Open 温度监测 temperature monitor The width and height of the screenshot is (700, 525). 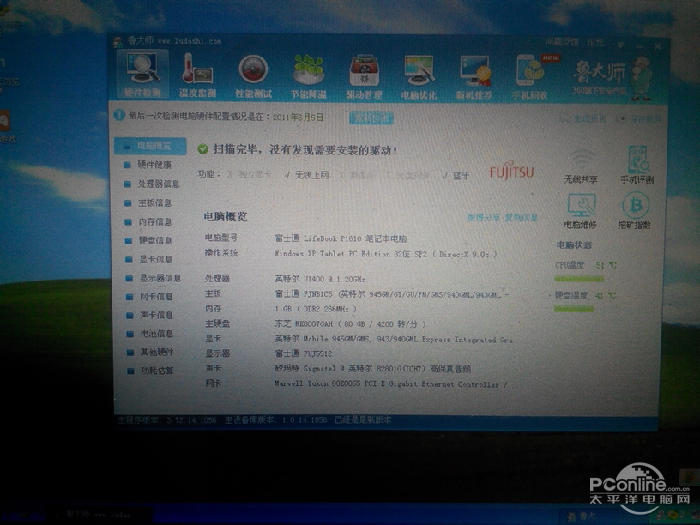click(x=197, y=75)
